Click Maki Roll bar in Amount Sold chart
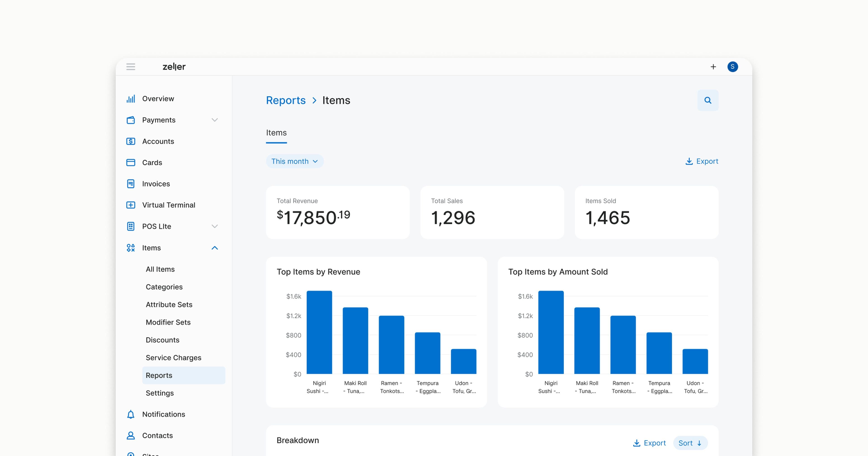868x456 pixels. tap(587, 341)
